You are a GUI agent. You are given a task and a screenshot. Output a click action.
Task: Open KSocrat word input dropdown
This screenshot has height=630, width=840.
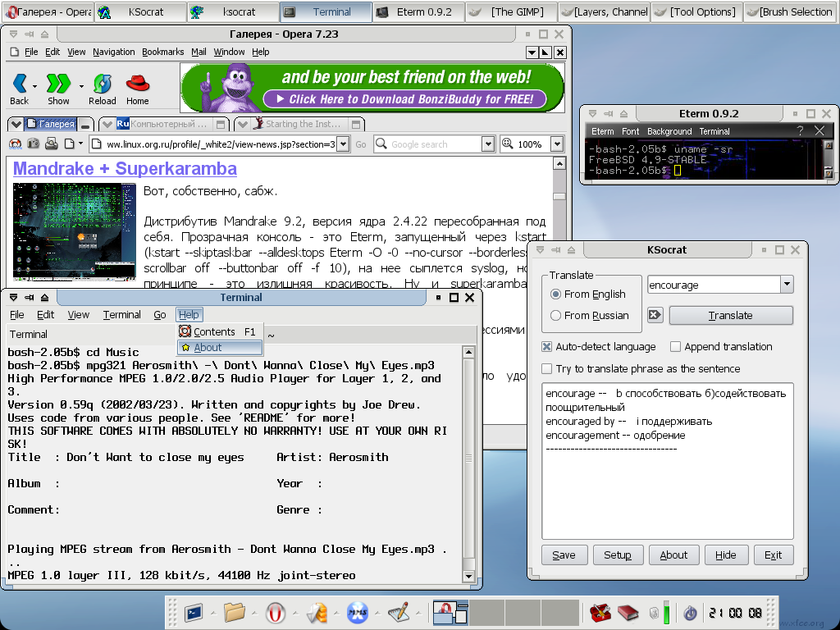click(x=787, y=285)
